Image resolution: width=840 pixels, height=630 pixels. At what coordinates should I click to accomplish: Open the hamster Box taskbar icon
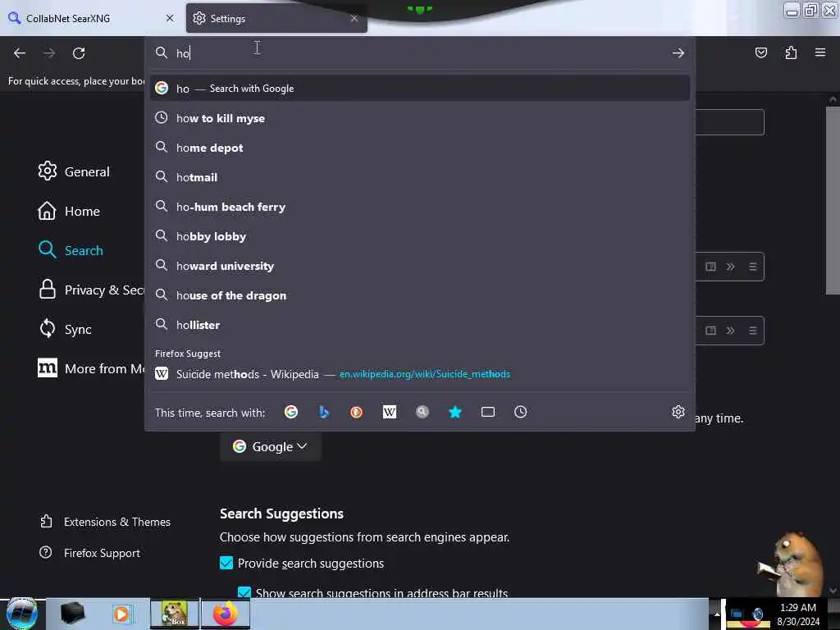(x=174, y=614)
